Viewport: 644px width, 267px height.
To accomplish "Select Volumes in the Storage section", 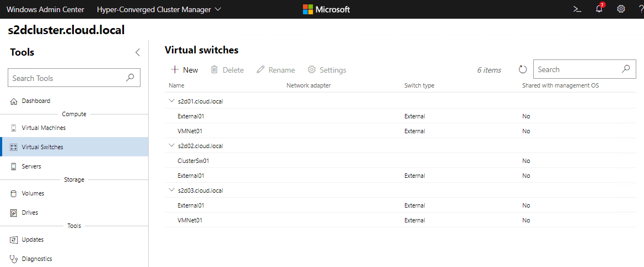I will point(33,193).
